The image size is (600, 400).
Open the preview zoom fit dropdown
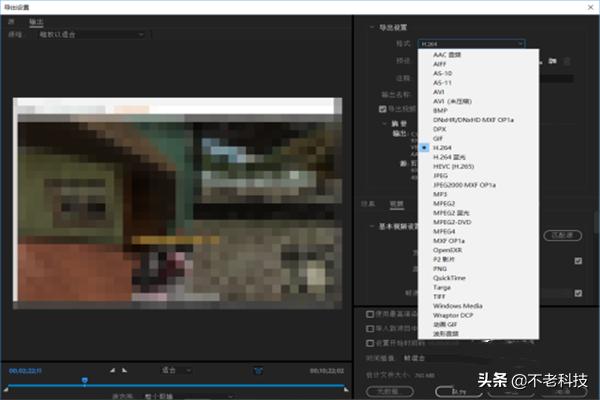(176, 370)
